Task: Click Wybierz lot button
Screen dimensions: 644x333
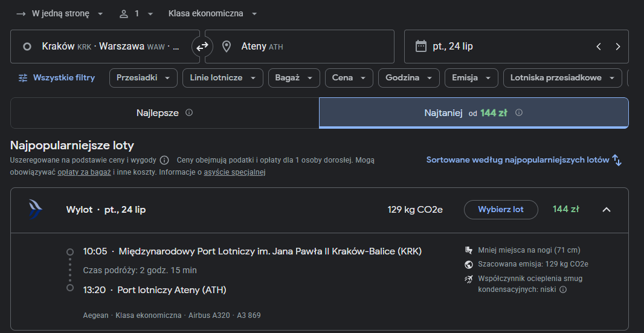Action: coord(501,210)
